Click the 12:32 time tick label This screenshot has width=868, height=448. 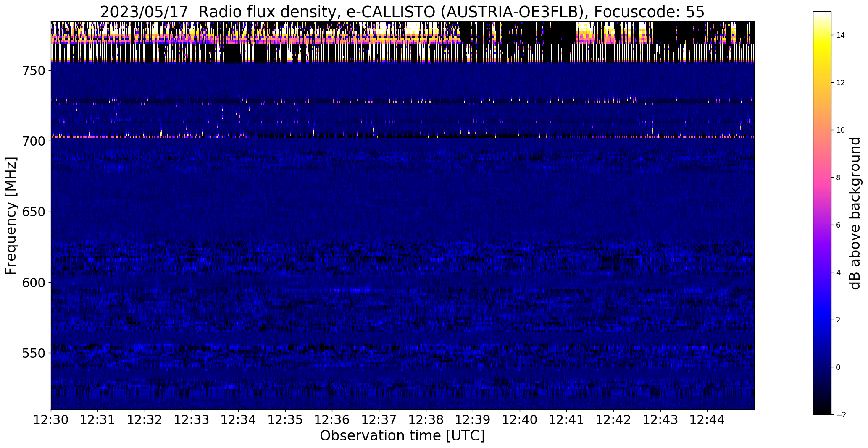(145, 420)
